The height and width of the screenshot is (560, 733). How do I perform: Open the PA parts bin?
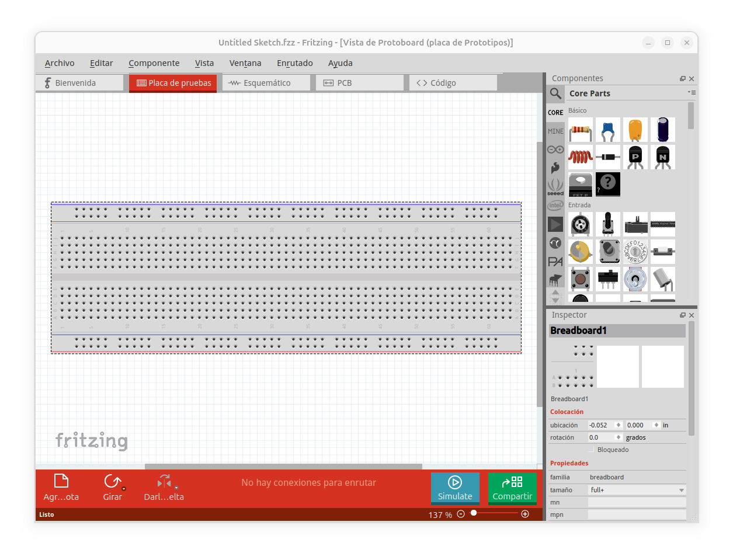click(555, 262)
